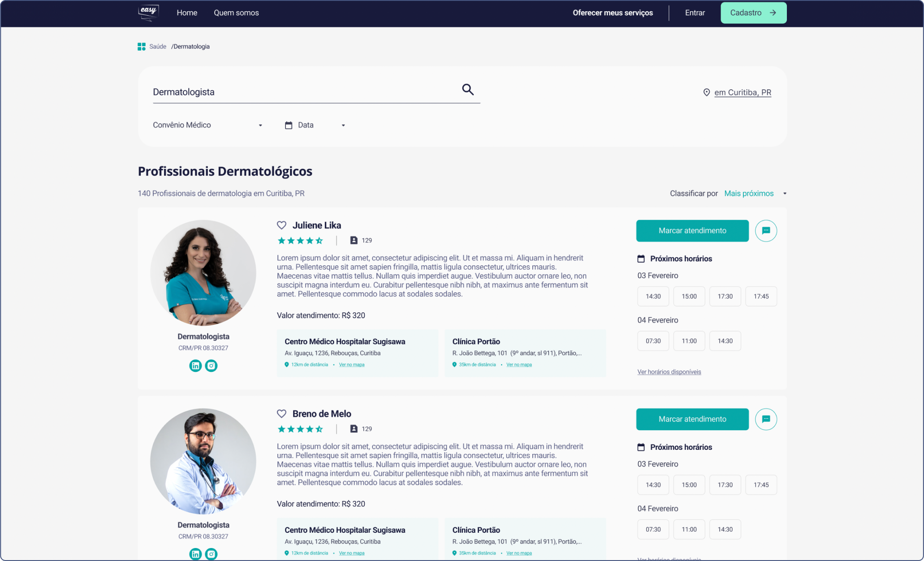This screenshot has width=924, height=561.
Task: Click location pin beside Curitiba, PR
Action: point(706,92)
